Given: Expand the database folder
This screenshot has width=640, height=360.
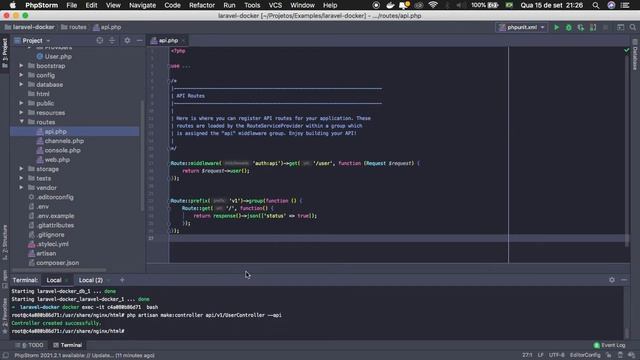Looking at the screenshot, I should click(21, 84).
